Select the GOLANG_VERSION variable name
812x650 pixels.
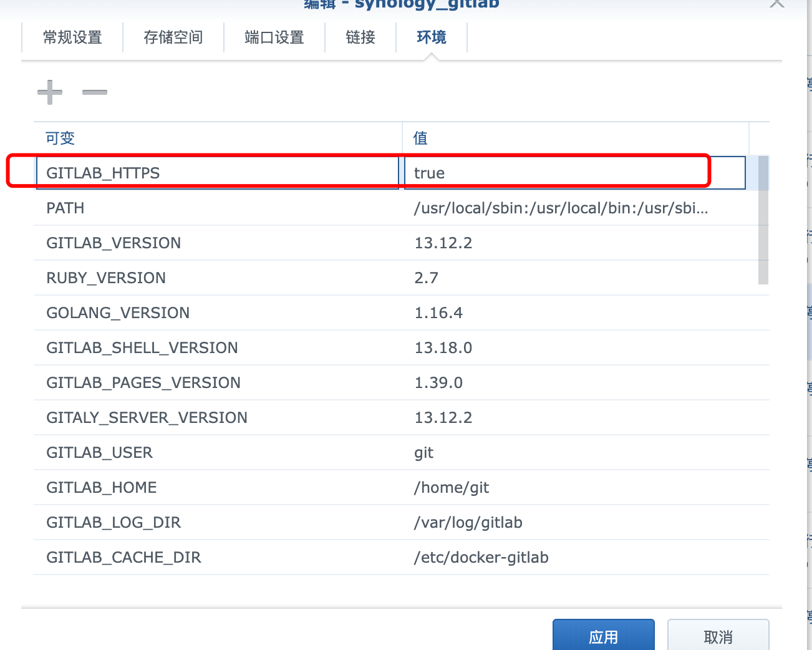[118, 313]
